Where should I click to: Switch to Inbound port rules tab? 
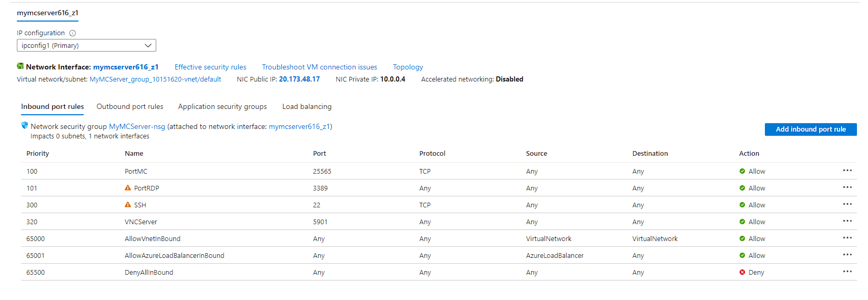[x=53, y=106]
